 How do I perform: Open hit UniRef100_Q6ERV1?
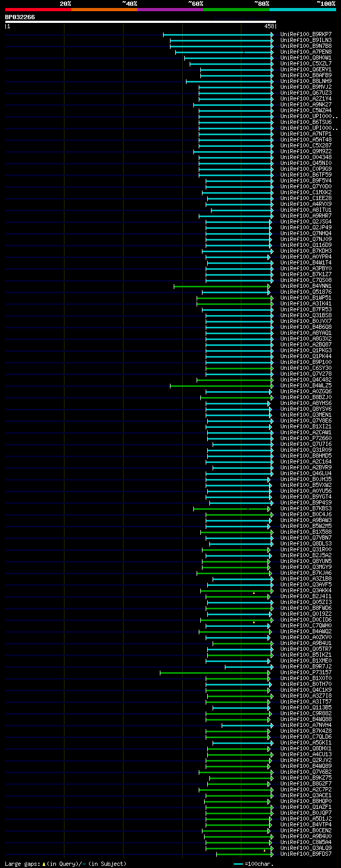tap(306, 69)
